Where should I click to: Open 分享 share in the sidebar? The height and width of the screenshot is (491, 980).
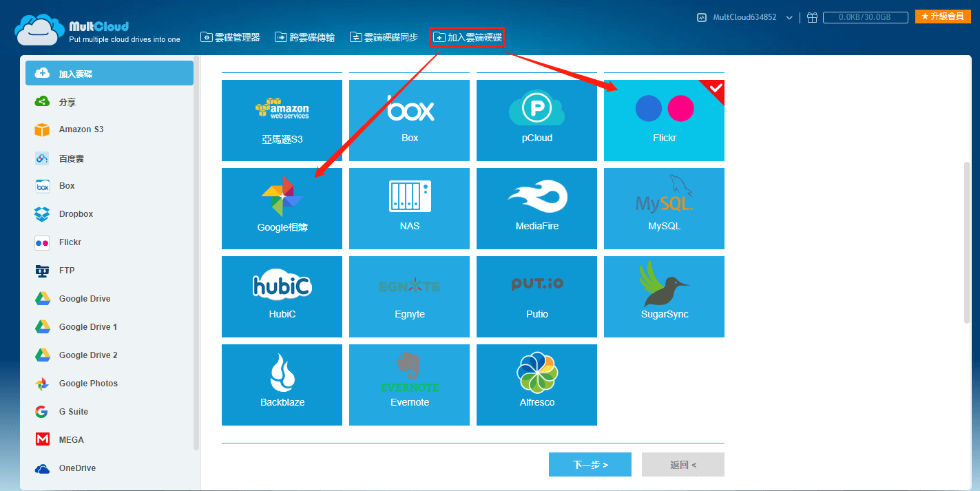[110, 102]
